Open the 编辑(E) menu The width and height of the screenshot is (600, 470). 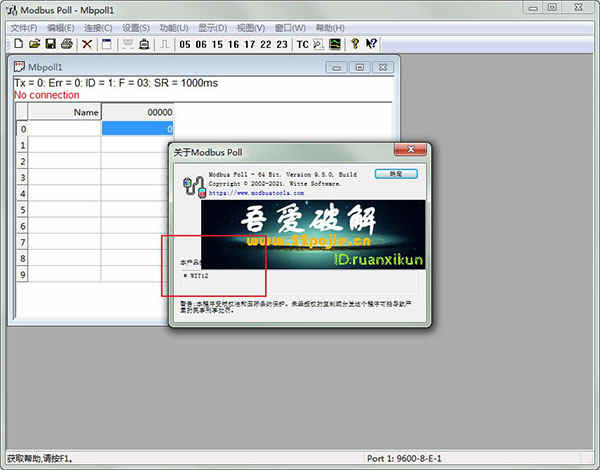coord(60,28)
